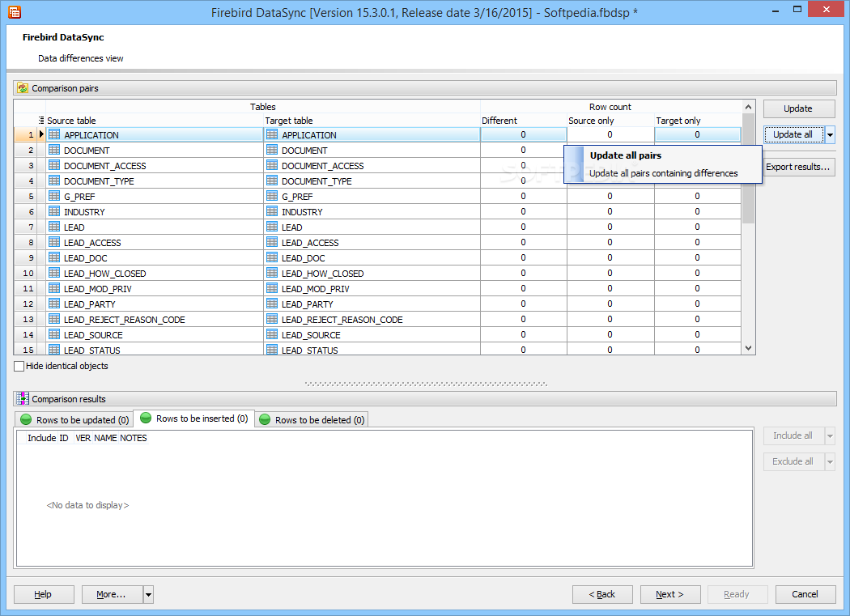Click the Target only column header
The height and width of the screenshot is (616, 850).
[698, 121]
